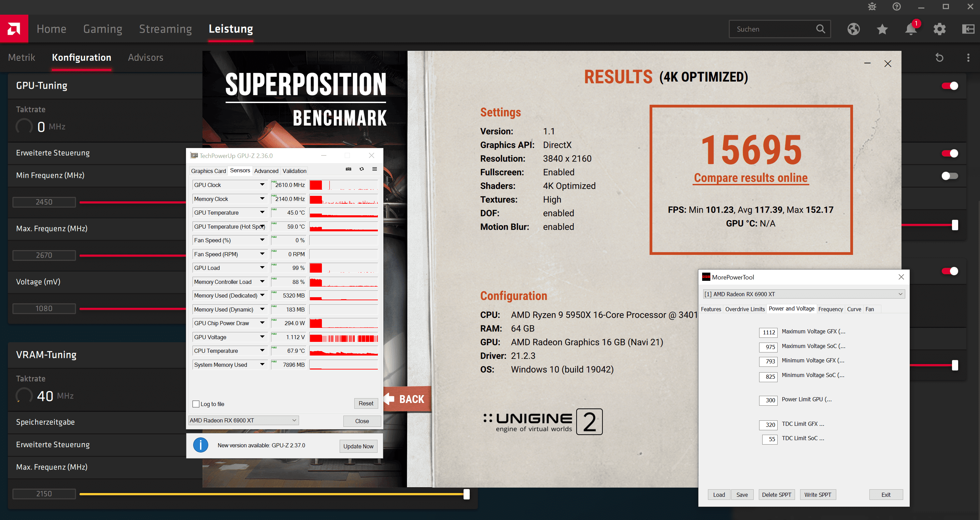
Task: Switch to MorePowerTool Fan tab
Action: coord(870,309)
